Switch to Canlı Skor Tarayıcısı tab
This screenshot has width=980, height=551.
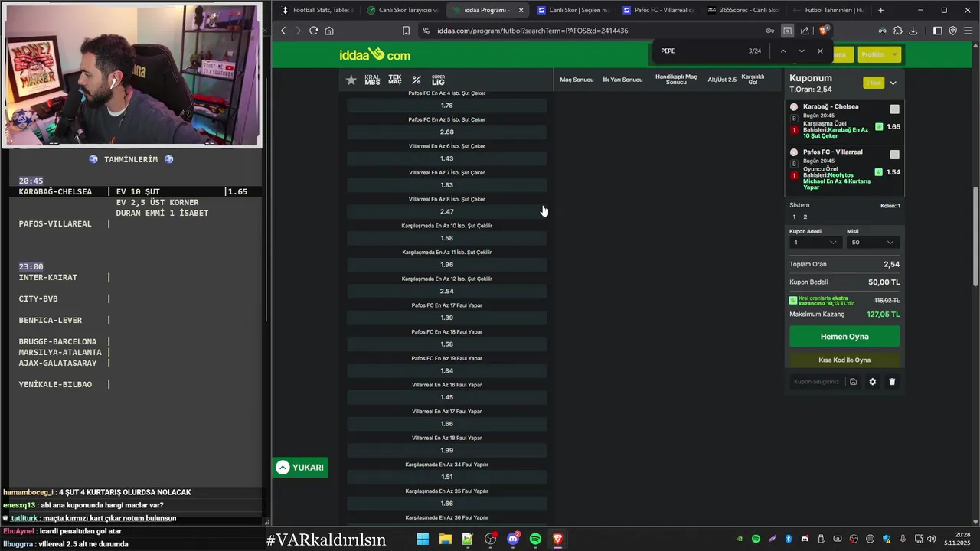pyautogui.click(x=401, y=10)
